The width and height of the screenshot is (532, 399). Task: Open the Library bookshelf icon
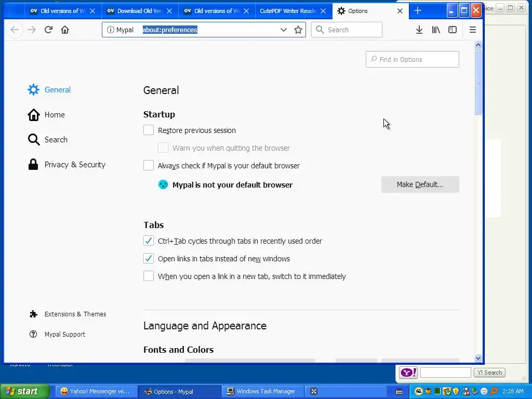click(436, 30)
